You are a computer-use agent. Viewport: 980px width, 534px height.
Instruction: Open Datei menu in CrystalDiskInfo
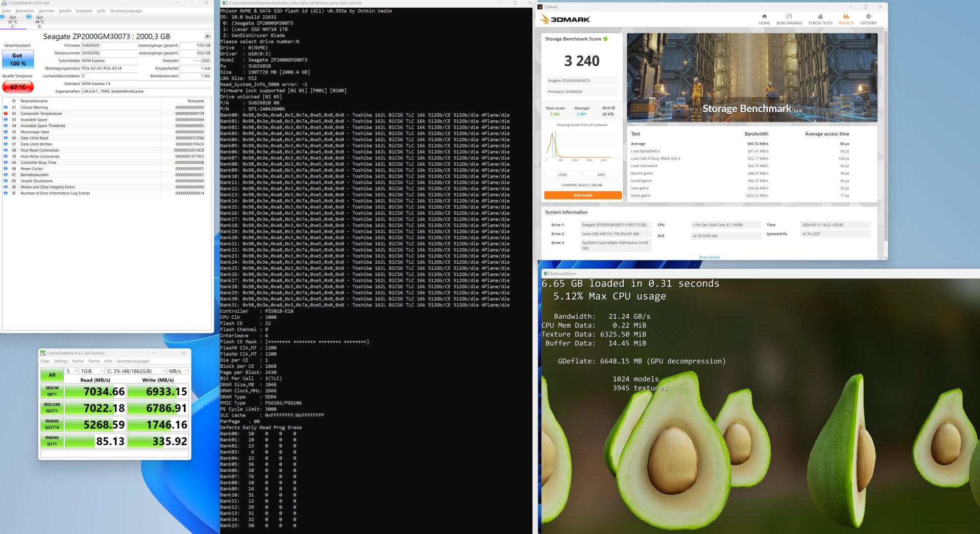tap(6, 11)
